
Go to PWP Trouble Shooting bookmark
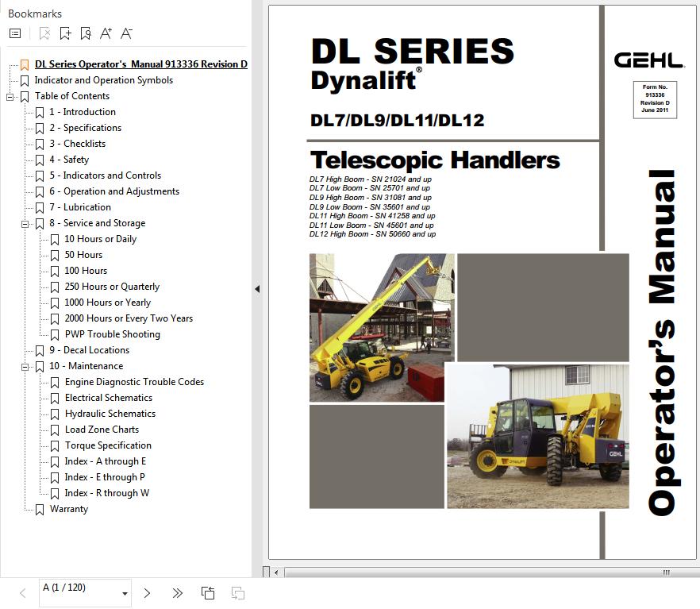(113, 334)
